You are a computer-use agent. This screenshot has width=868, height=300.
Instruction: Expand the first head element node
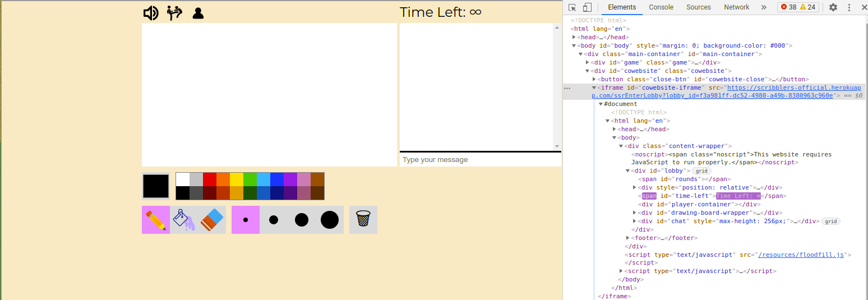click(574, 37)
